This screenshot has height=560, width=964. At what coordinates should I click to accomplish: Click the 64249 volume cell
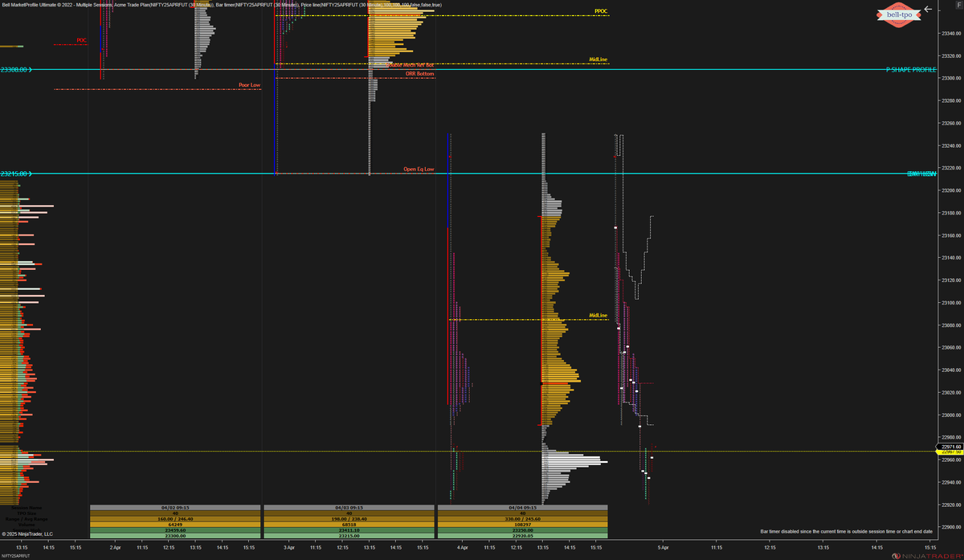pos(175,525)
